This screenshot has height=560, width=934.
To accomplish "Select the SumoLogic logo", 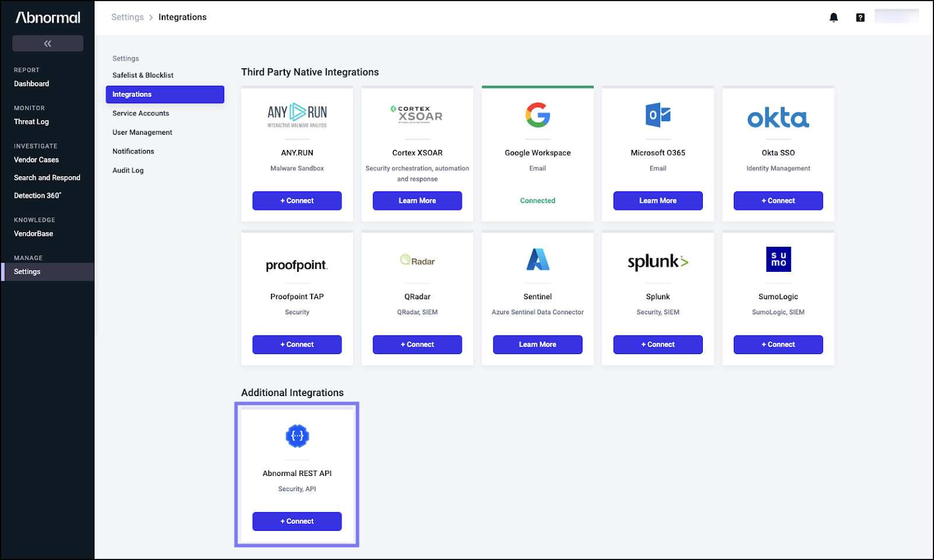I will coord(778,260).
